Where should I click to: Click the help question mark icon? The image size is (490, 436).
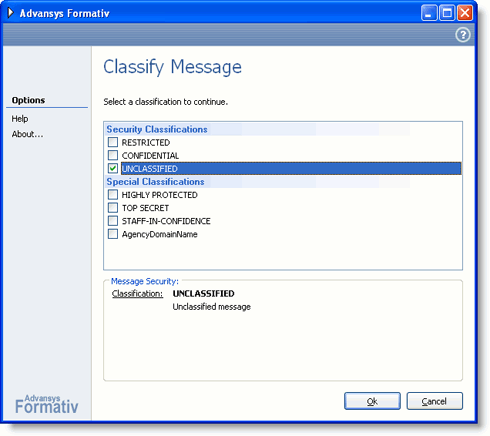pos(463,35)
